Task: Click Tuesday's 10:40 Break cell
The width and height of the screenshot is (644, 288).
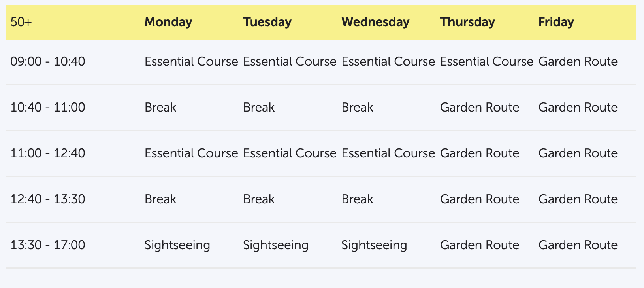Action: tap(259, 108)
